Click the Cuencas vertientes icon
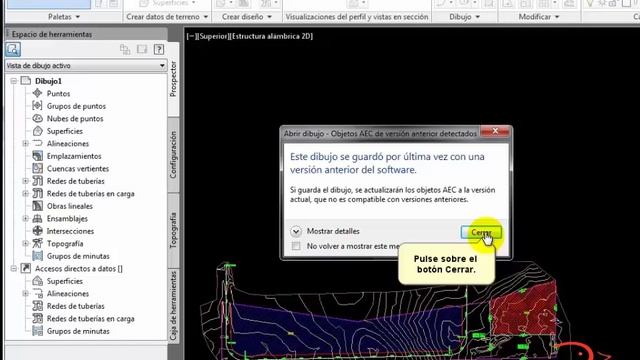Image resolution: width=640 pixels, height=360 pixels. point(38,168)
